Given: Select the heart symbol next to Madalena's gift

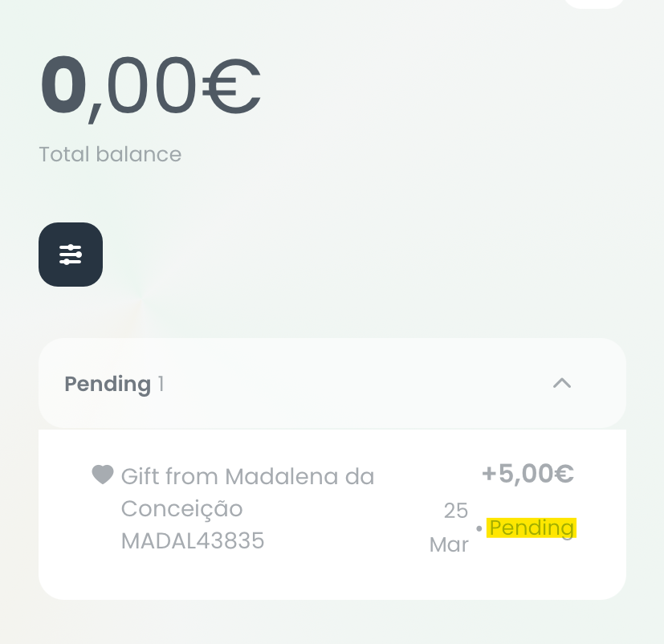Looking at the screenshot, I should coord(103,474).
